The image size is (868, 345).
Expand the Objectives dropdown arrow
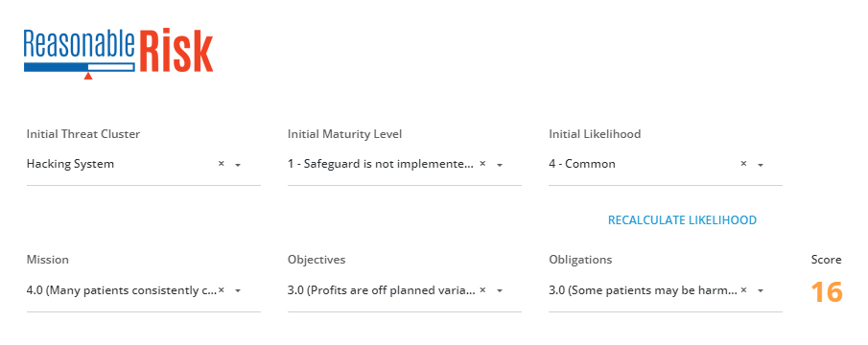[500, 290]
